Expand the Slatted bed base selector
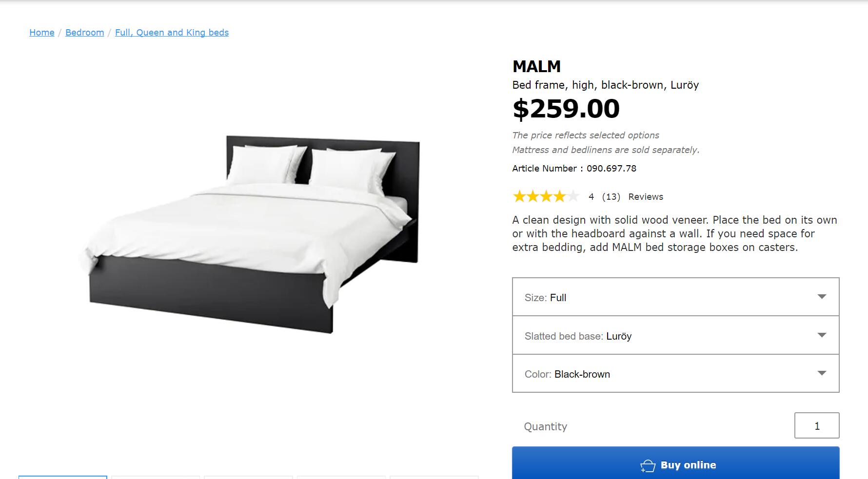The image size is (868, 479). click(x=675, y=335)
